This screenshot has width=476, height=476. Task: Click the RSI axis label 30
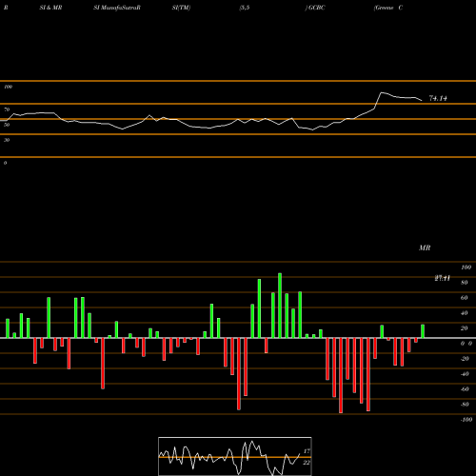pos(7,140)
